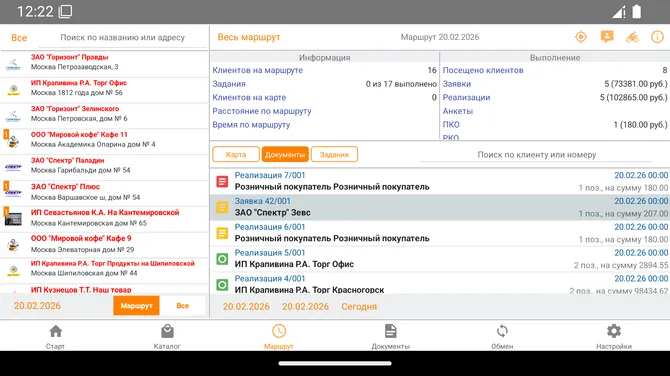The image size is (670, 376).
Task: Open Время по маршруту row
Action: 325,125
